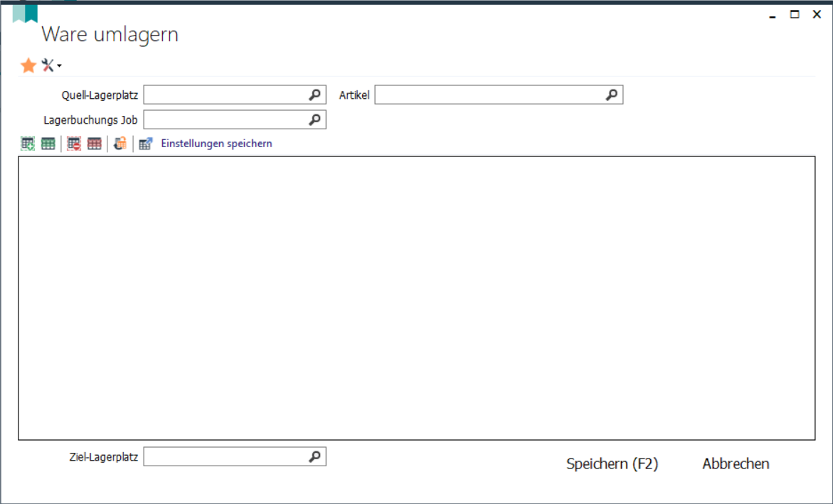The image size is (833, 504).
Task: Open the wrench and screwdriver tools dropdown
Action: [x=50, y=66]
